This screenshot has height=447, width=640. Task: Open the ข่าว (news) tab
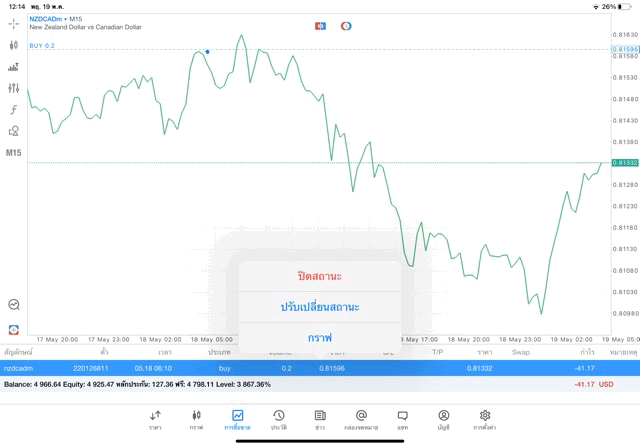pyautogui.click(x=319, y=419)
